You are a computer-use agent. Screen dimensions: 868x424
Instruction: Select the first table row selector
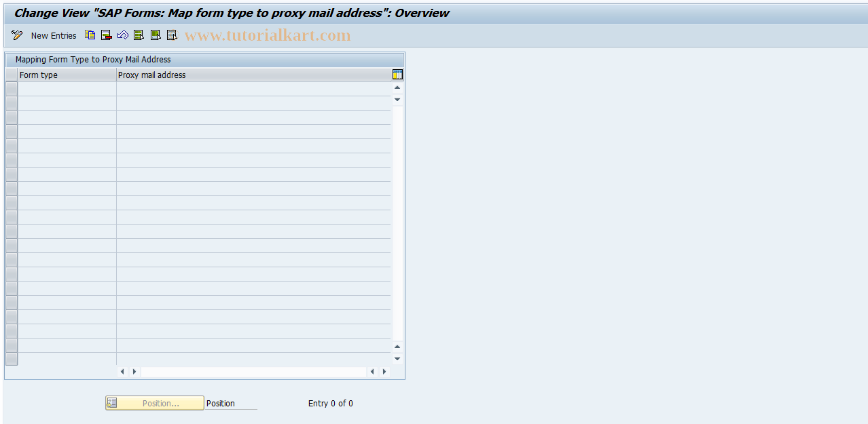[x=12, y=89]
